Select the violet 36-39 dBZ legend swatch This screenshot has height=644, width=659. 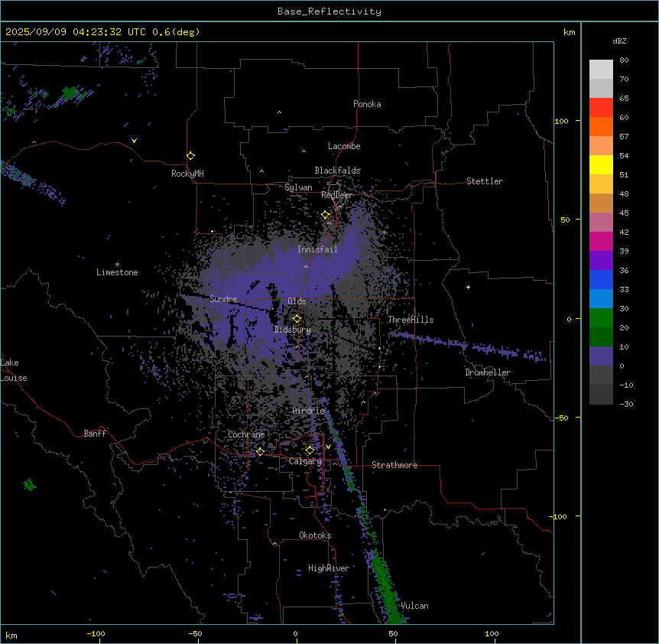(601, 261)
